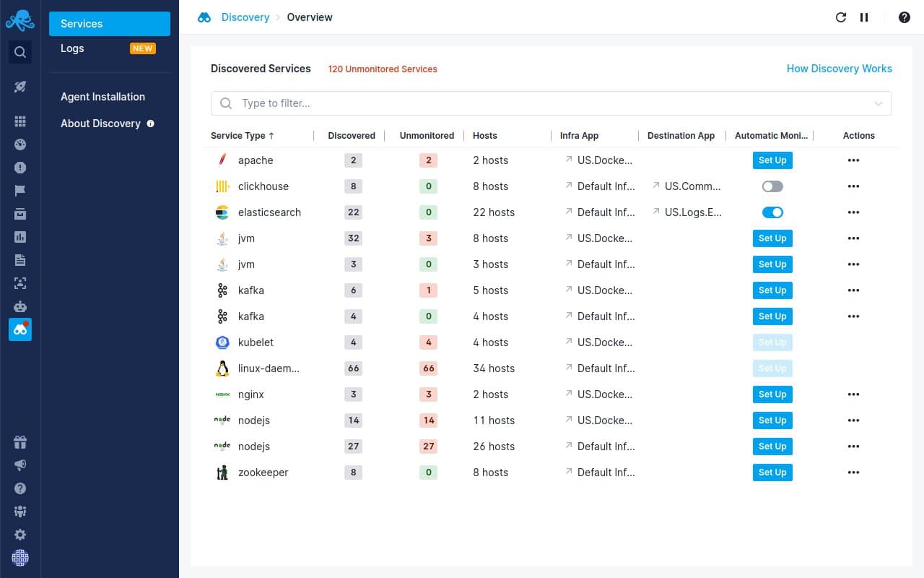Screen dimensions: 924x578
Task: Focus the Type to filter input
Action: click(552, 103)
